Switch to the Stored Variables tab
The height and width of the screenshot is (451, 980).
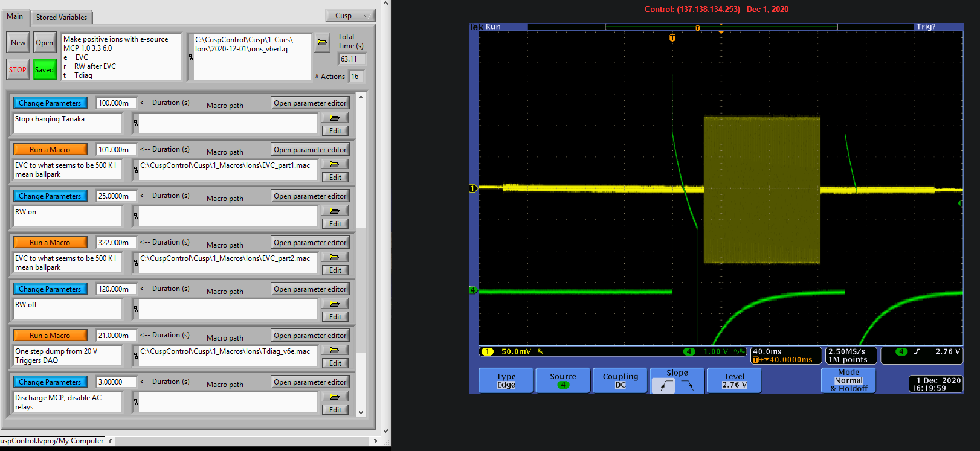click(61, 18)
